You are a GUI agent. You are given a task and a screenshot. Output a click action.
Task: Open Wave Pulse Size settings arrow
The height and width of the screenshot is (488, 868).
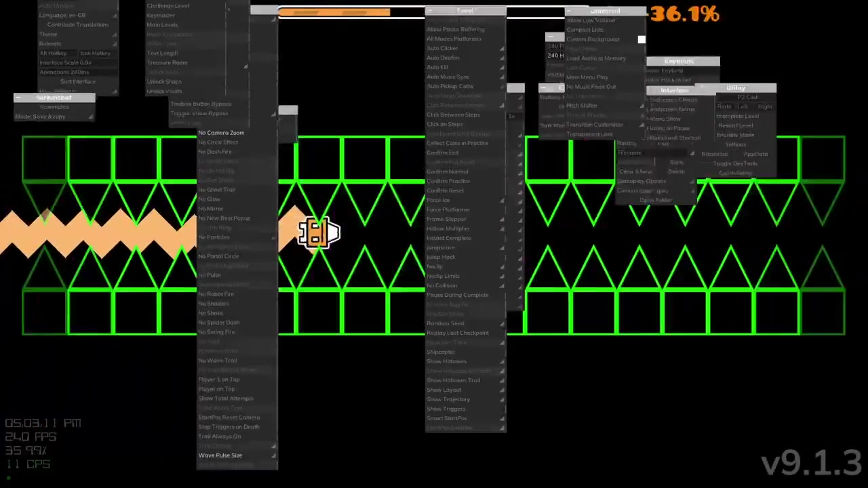click(x=273, y=455)
